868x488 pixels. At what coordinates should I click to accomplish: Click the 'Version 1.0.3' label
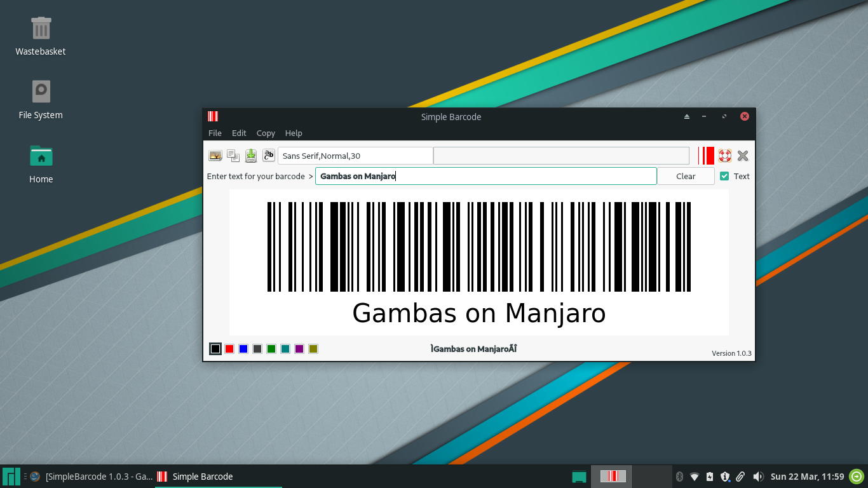tap(731, 353)
